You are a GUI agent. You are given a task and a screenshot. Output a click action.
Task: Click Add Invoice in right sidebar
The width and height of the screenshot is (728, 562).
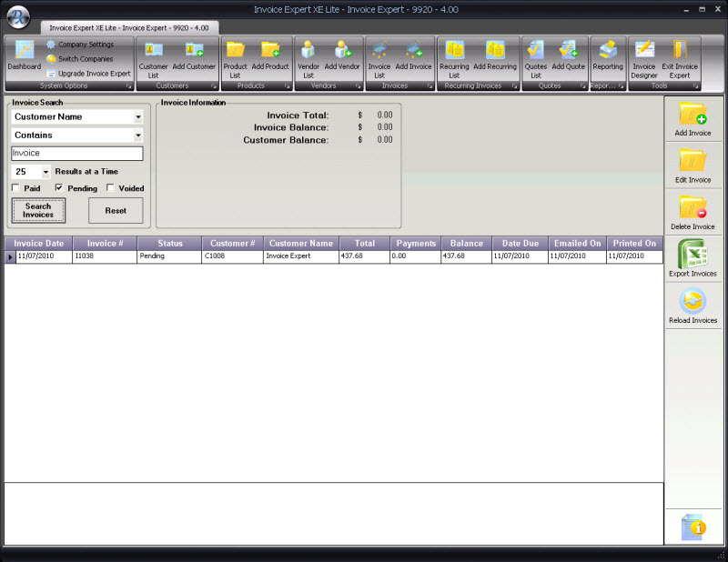click(x=693, y=119)
